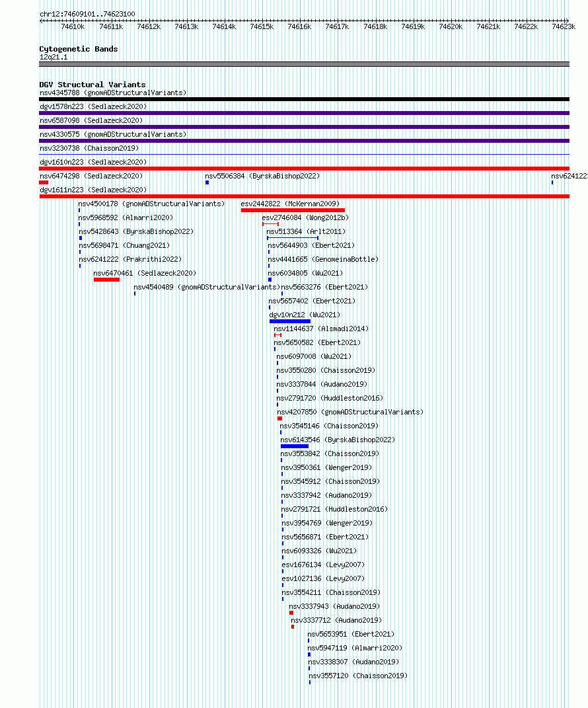Open nsv4330575 gnomADStructuralVariants entry
Image resolution: width=588 pixels, height=708 pixels.
tap(113, 135)
